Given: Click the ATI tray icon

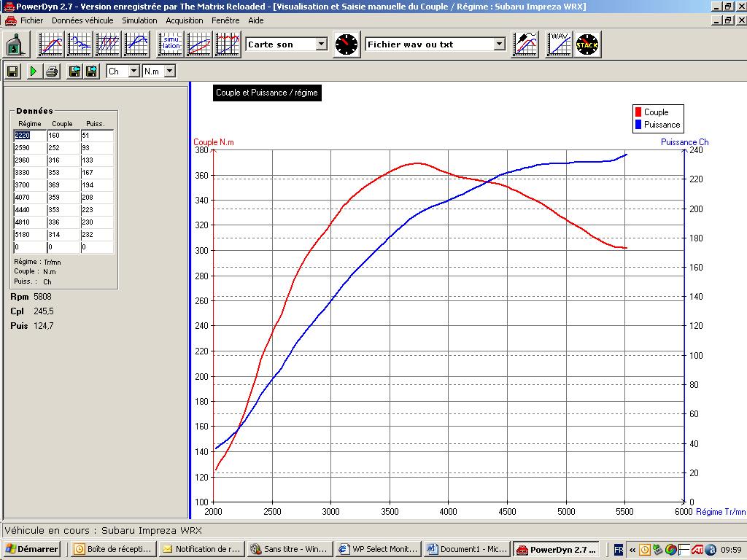Looking at the screenshot, I should (x=697, y=550).
